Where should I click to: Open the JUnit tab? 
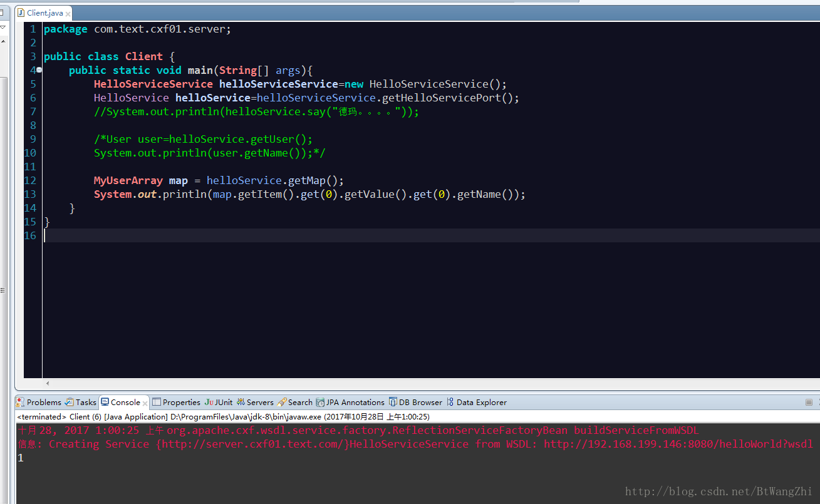[219, 402]
